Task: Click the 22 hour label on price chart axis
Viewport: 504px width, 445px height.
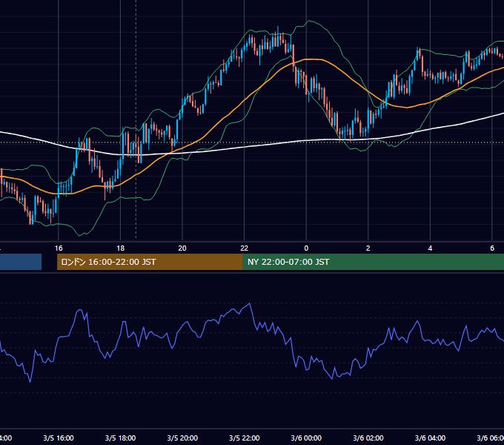Action: pyautogui.click(x=245, y=248)
